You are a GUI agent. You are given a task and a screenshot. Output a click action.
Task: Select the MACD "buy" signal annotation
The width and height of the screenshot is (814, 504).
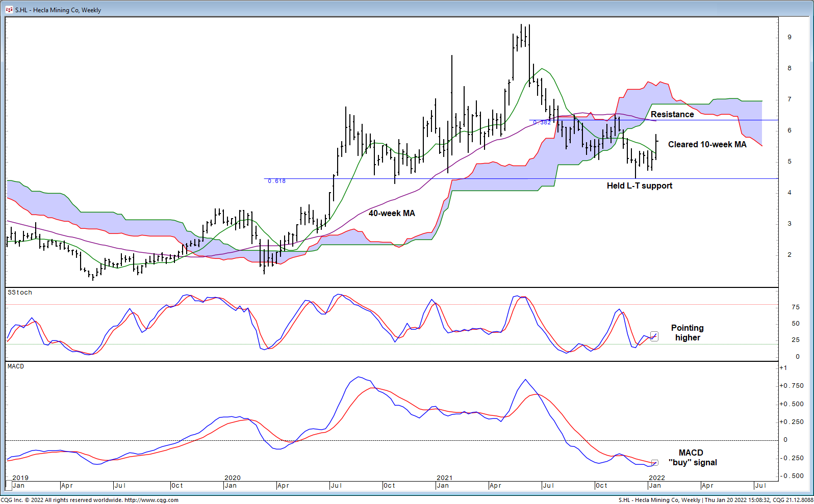693,458
